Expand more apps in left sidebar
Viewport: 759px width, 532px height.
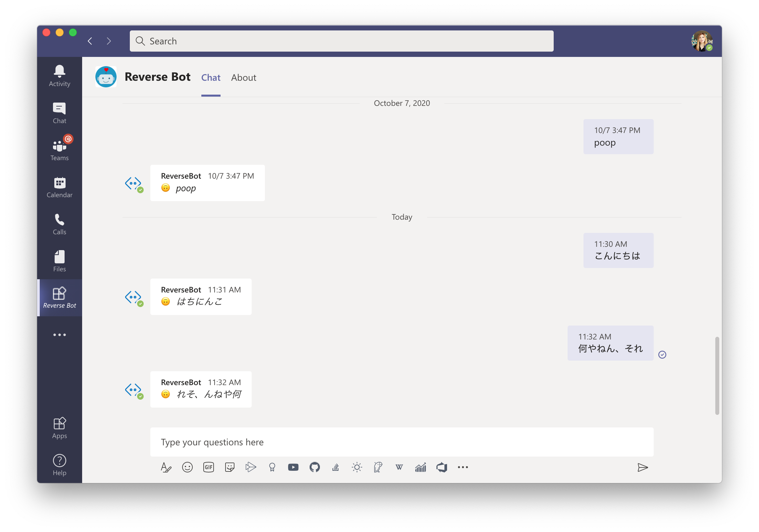[x=60, y=335]
